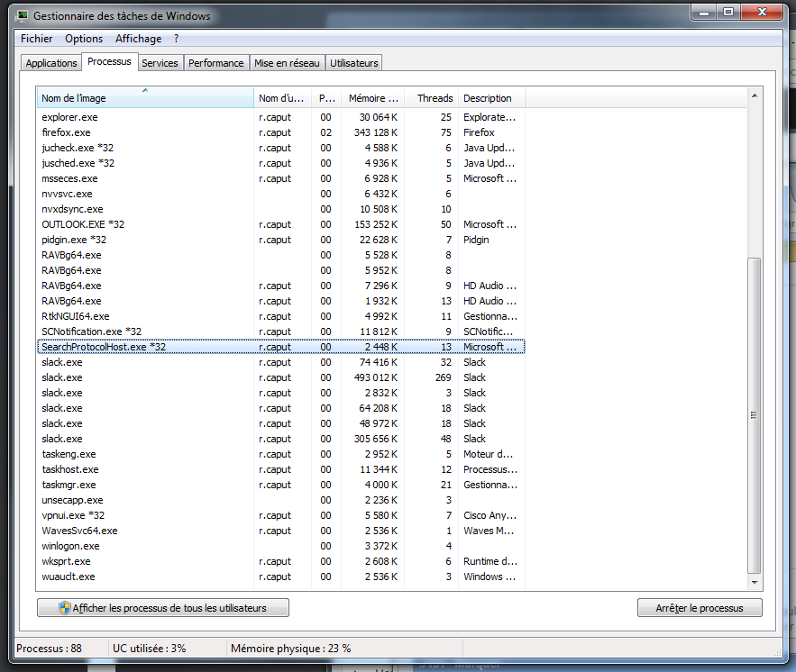Select taskhost.exe process
This screenshot has height=672, width=796.
point(280,469)
